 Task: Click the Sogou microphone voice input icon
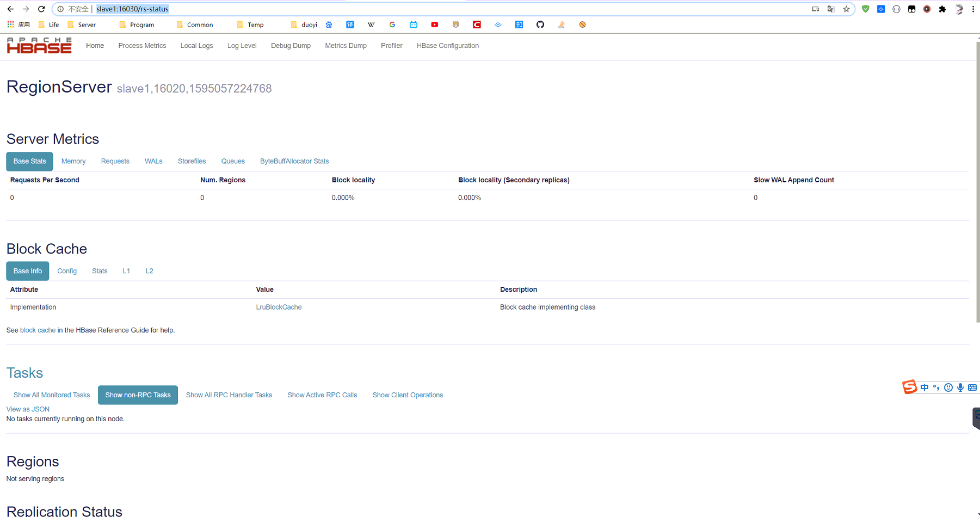pos(960,387)
